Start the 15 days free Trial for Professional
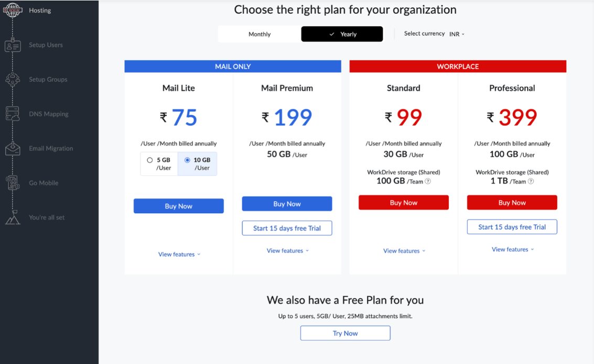This screenshot has height=364, width=594. (x=512, y=226)
